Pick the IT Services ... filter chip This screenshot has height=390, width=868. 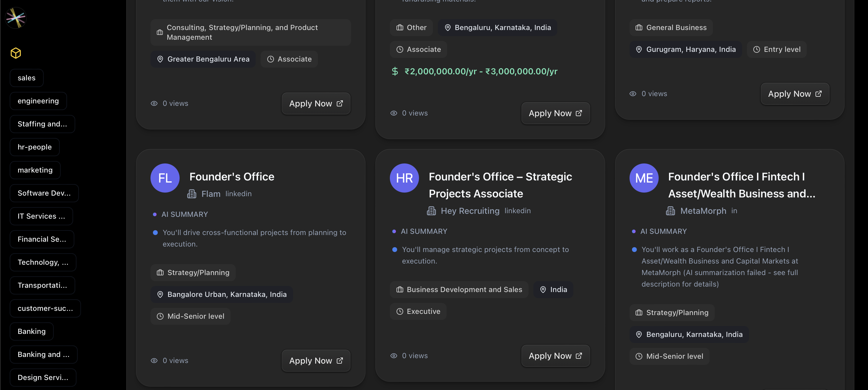pos(42,216)
